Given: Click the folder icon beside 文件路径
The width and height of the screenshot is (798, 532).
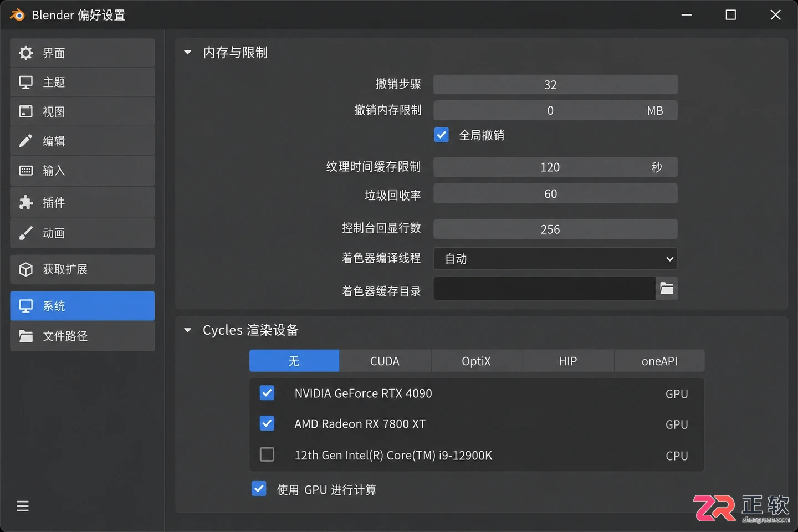Looking at the screenshot, I should pos(25,336).
